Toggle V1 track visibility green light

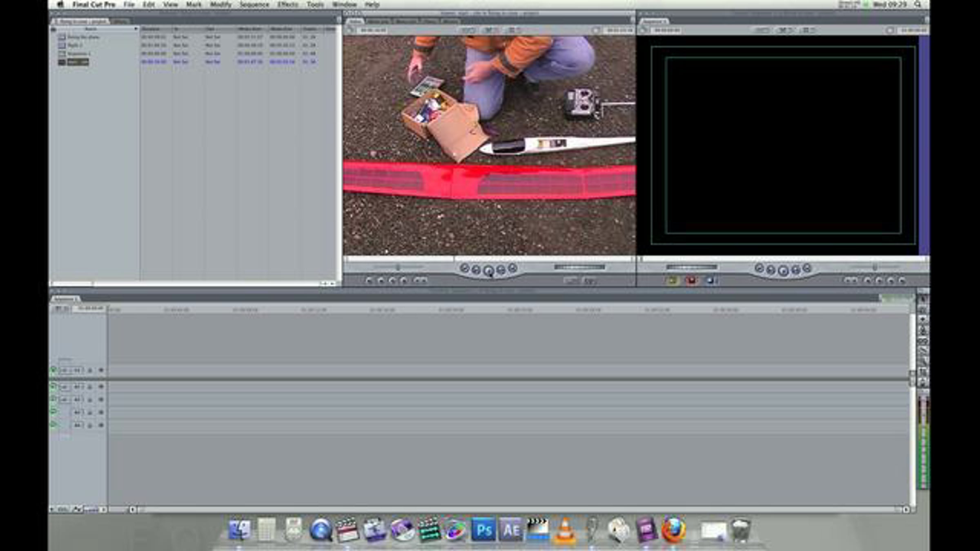(x=53, y=370)
